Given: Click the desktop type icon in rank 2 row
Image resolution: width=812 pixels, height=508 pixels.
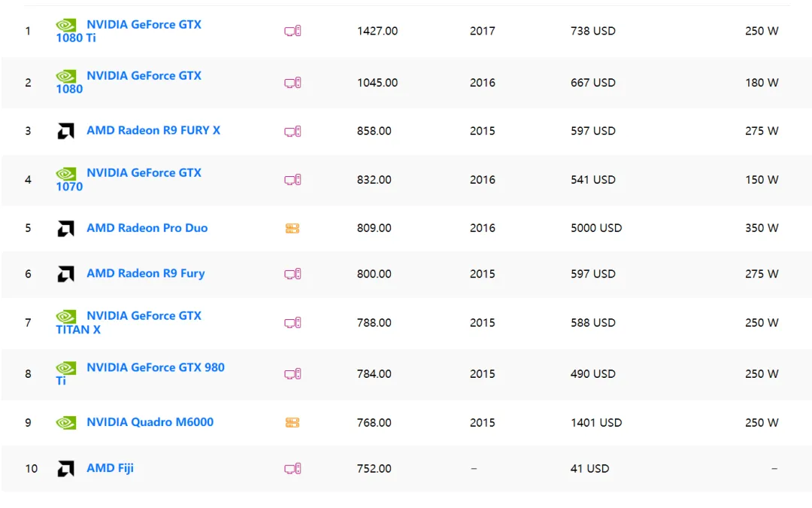Looking at the screenshot, I should (292, 83).
